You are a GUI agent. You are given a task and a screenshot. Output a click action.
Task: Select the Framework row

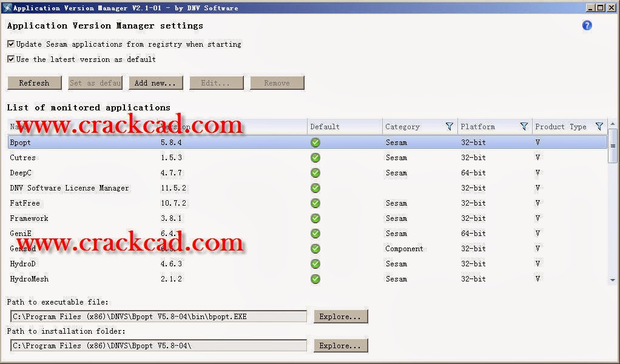pyautogui.click(x=307, y=218)
